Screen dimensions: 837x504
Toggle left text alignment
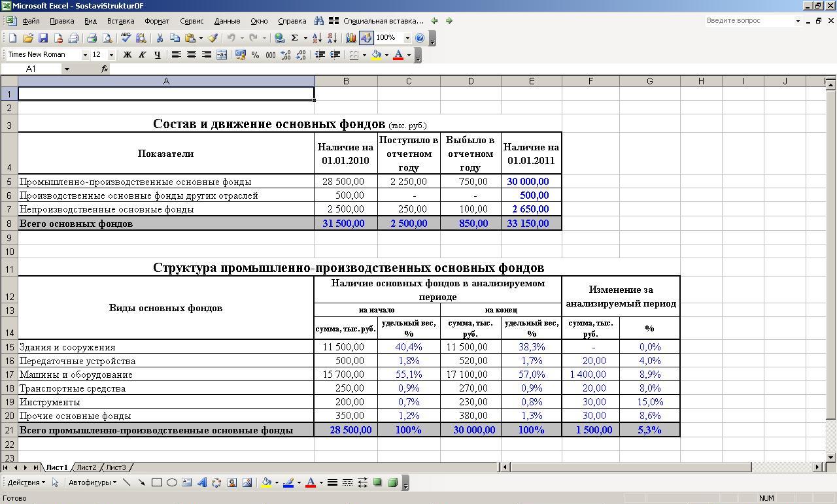[177, 55]
